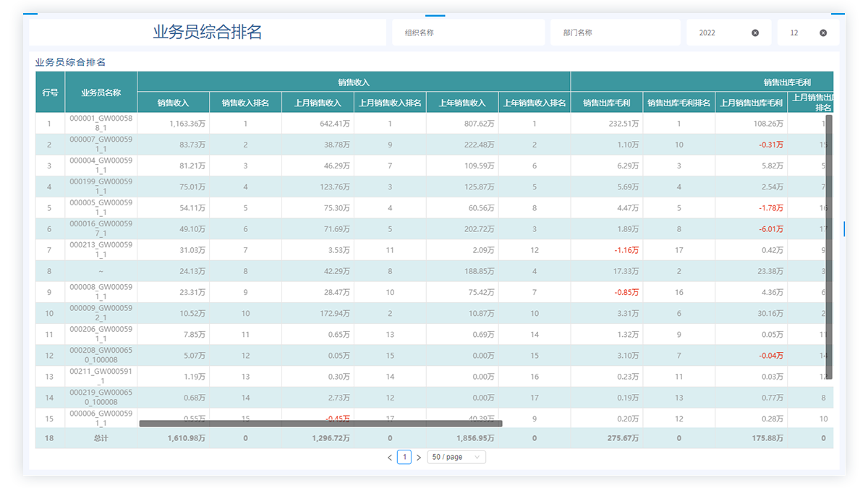Click the 上月销售收入排名 column header
This screenshot has height=488, width=868.
(390, 103)
